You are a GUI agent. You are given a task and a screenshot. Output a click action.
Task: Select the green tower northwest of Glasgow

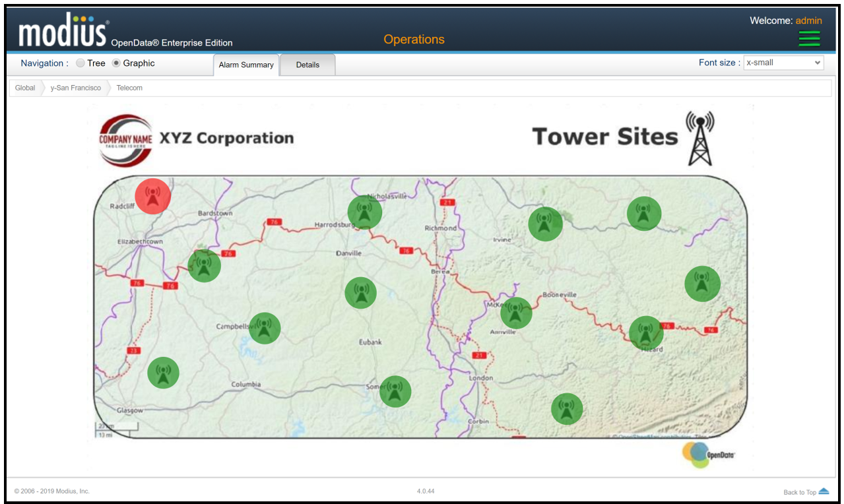163,373
